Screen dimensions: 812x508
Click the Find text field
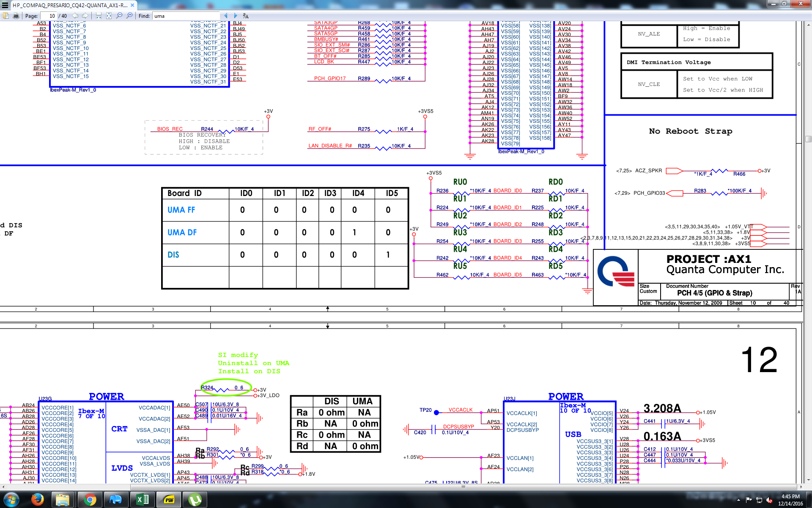point(186,16)
